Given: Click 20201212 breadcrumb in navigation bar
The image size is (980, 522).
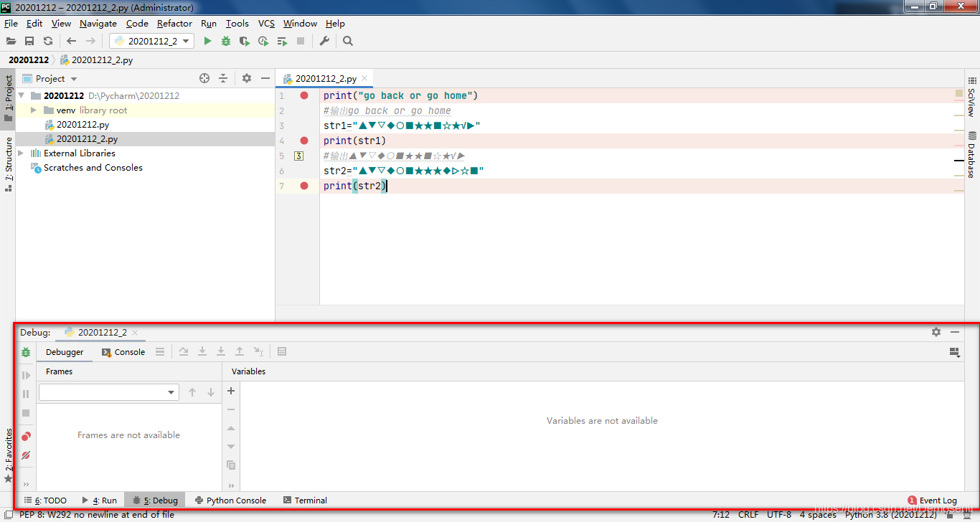Looking at the screenshot, I should (x=29, y=60).
